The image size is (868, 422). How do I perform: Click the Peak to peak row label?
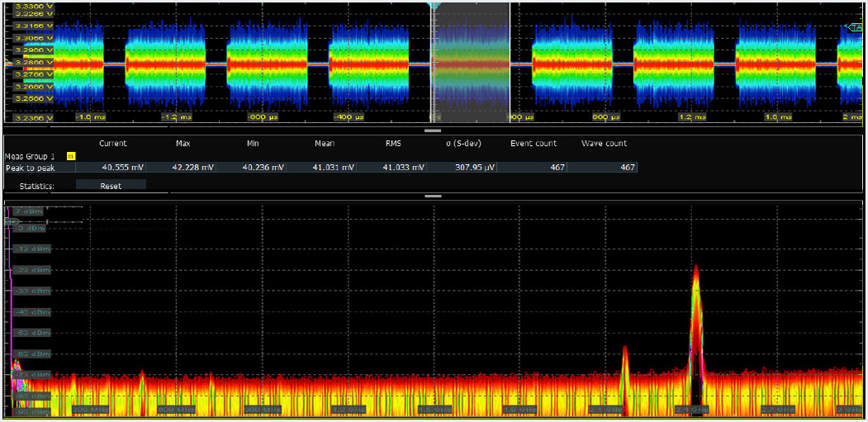30,168
